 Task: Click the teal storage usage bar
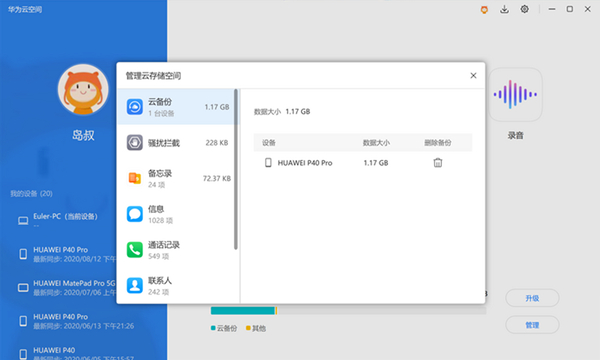(x=243, y=311)
